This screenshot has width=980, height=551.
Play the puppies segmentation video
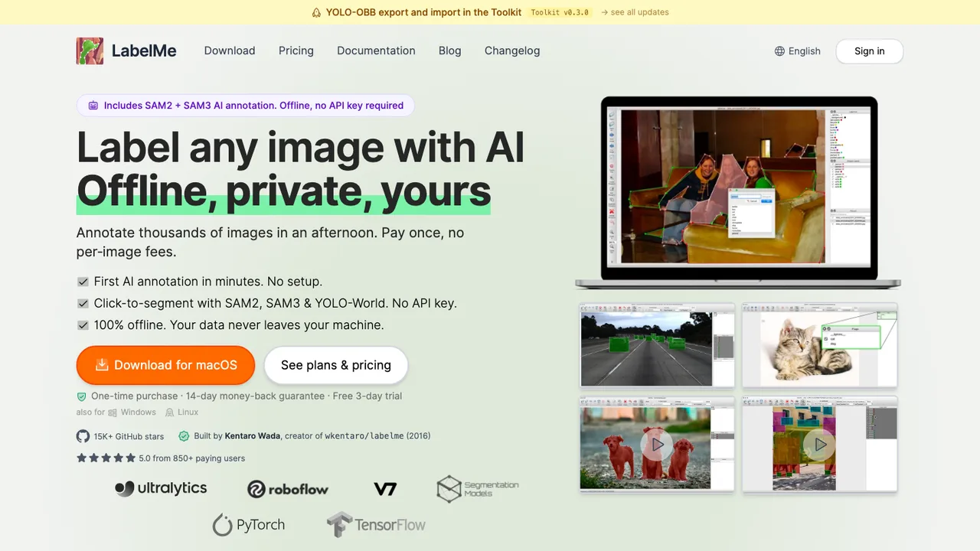point(656,445)
